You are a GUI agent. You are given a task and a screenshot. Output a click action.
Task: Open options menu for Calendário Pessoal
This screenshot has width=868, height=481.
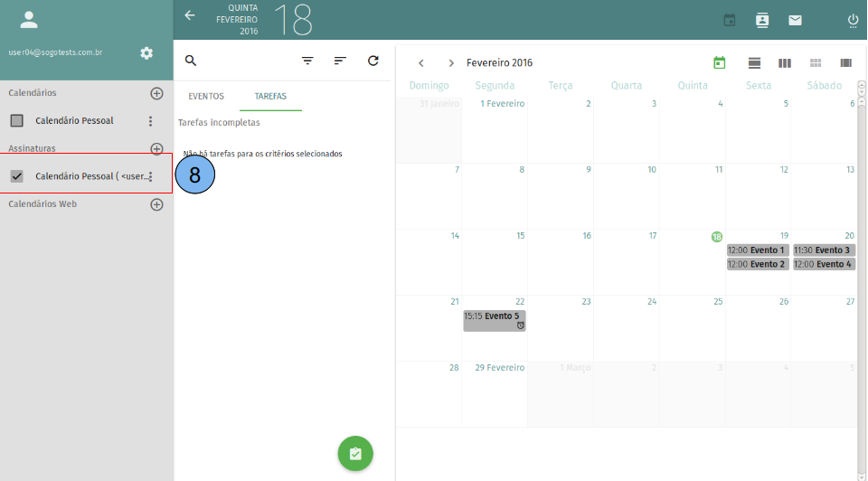click(x=150, y=121)
